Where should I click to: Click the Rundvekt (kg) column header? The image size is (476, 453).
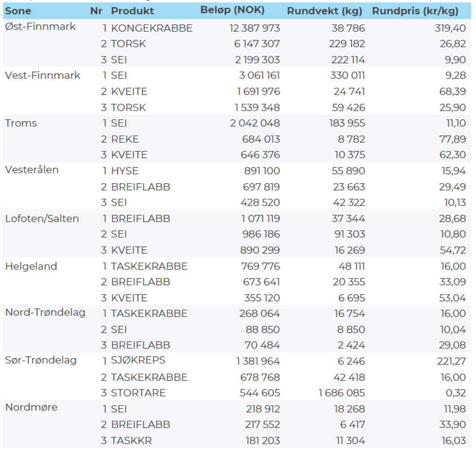click(x=324, y=11)
